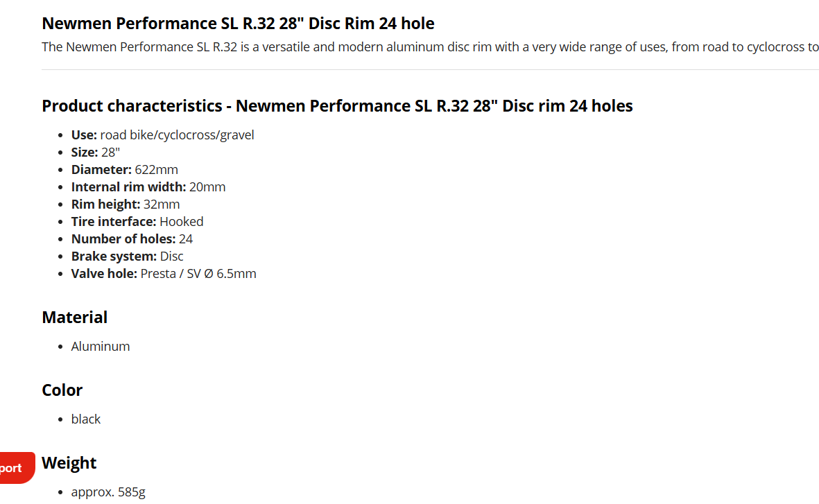
Task: Click the bold 'Valve hole:' label
Action: click(x=104, y=274)
